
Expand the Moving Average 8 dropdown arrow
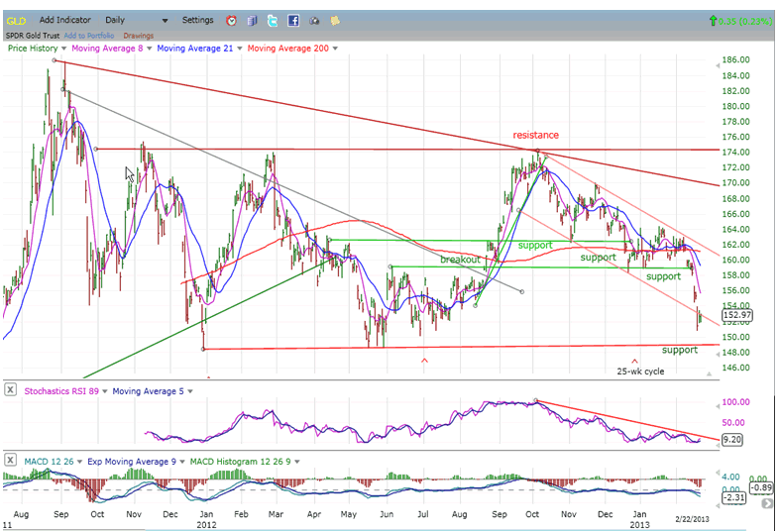[149, 49]
